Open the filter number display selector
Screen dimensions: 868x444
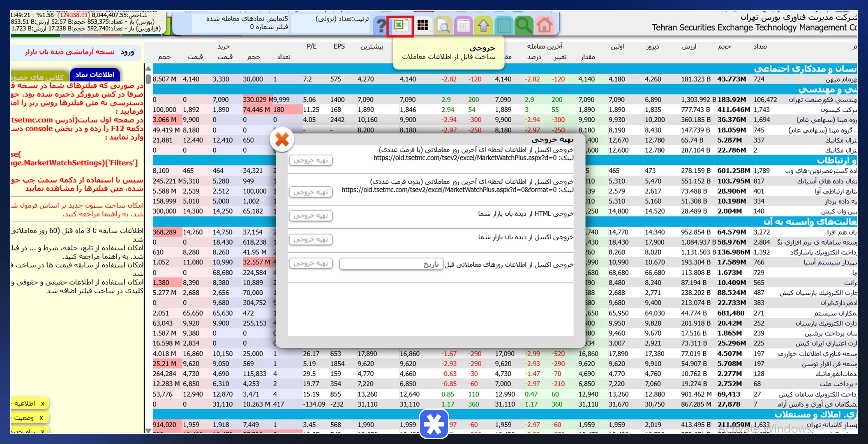pos(240,23)
